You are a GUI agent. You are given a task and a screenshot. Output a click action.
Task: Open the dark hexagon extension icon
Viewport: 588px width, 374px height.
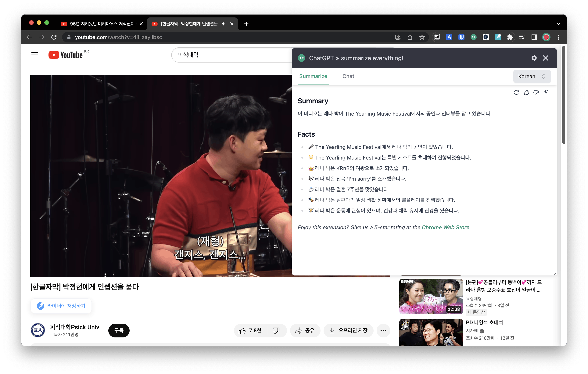(486, 37)
